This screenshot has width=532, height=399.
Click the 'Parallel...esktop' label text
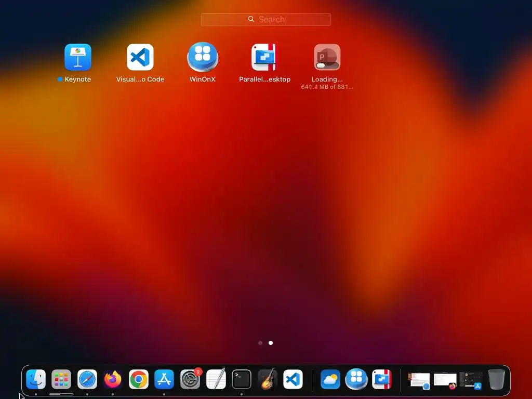264,79
